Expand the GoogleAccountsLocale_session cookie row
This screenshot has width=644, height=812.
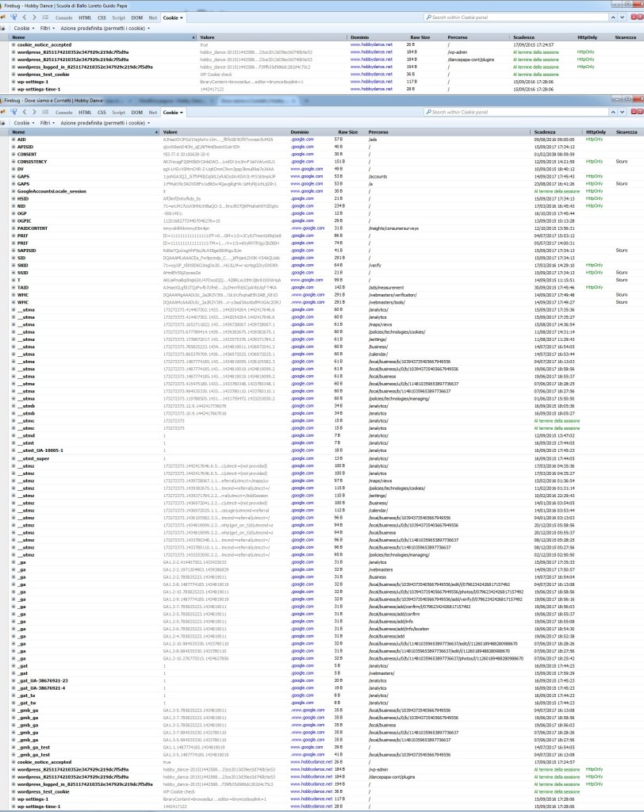pos(13,192)
